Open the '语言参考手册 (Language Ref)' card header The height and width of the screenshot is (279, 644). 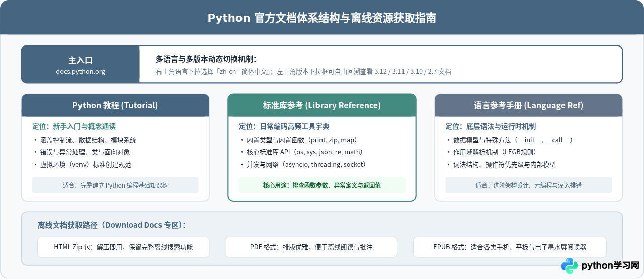528,105
